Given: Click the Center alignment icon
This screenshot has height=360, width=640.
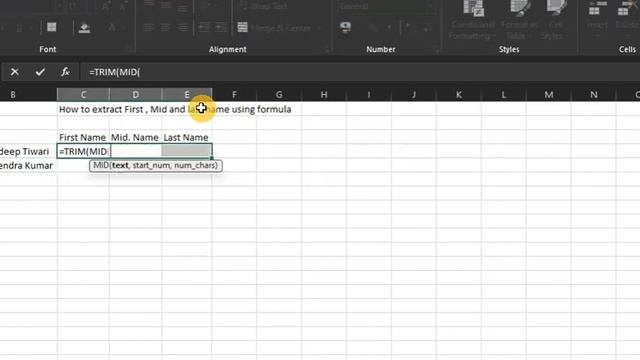Looking at the screenshot, I should [x=166, y=27].
